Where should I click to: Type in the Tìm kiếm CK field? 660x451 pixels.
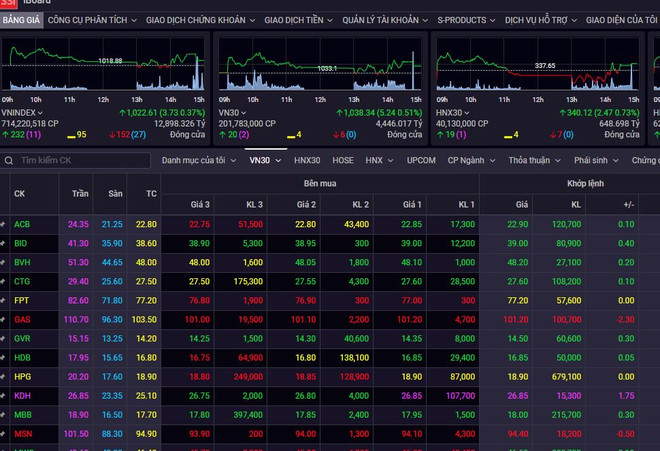coord(80,160)
